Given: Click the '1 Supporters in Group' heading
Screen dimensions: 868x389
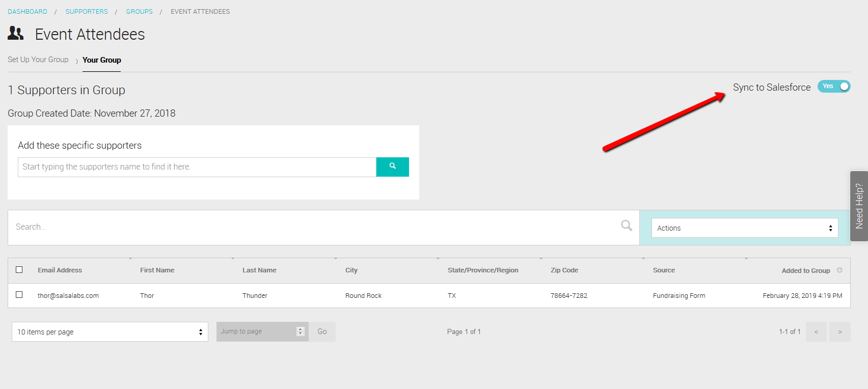Looking at the screenshot, I should 66,90.
